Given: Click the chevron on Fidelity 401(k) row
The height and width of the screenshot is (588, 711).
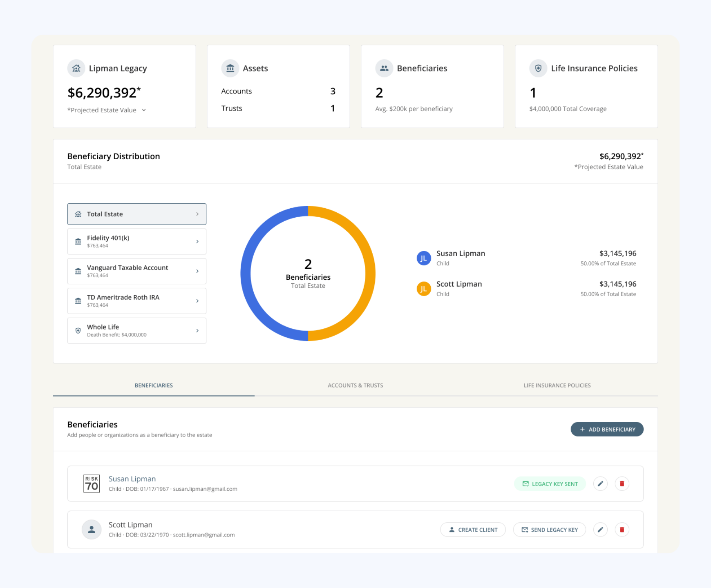Looking at the screenshot, I should click(197, 242).
